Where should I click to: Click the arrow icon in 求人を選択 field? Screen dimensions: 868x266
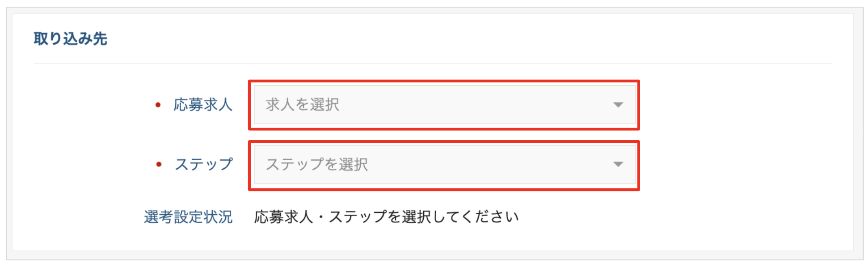[x=618, y=105]
